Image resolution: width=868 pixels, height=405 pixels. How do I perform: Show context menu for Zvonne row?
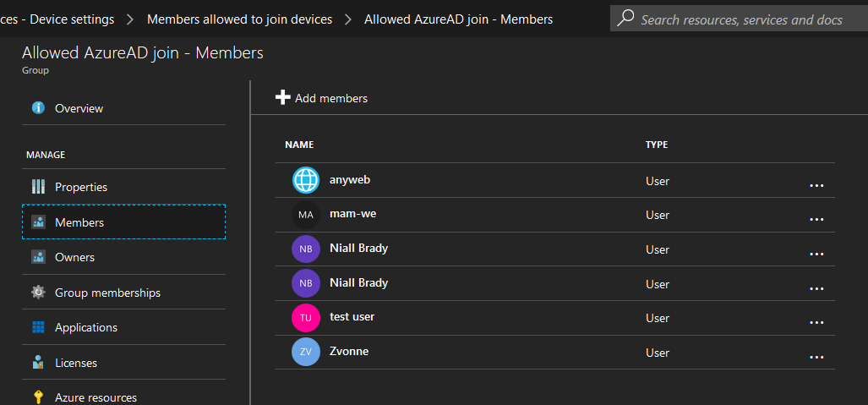816,357
